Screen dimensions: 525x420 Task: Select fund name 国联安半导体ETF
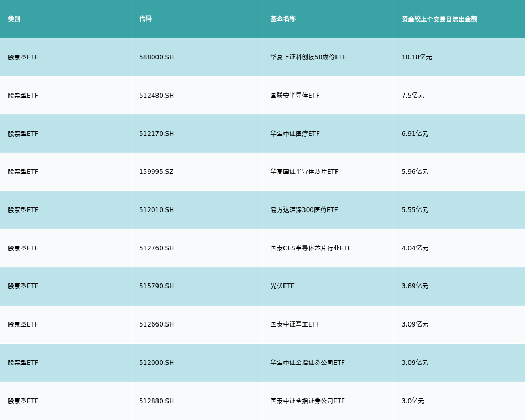pyautogui.click(x=295, y=96)
